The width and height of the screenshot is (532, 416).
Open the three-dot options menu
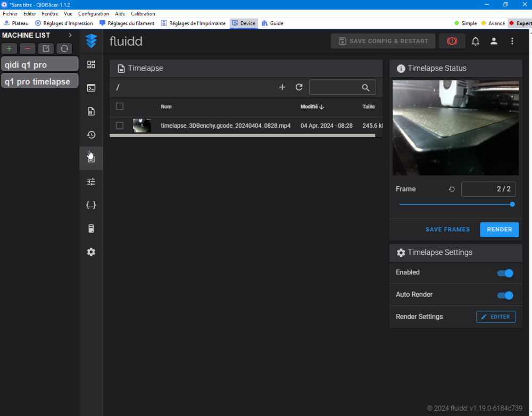tap(512, 41)
